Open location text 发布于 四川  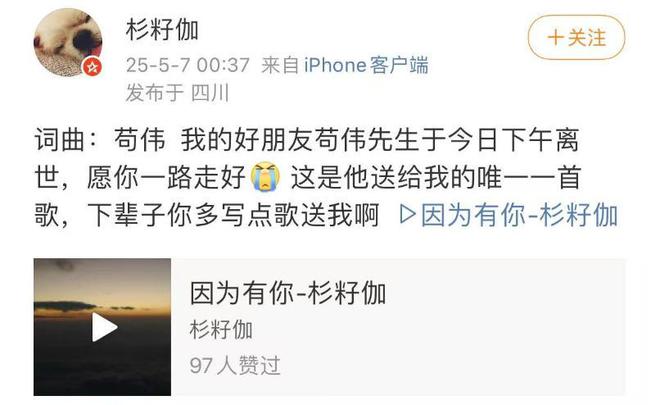(x=177, y=93)
